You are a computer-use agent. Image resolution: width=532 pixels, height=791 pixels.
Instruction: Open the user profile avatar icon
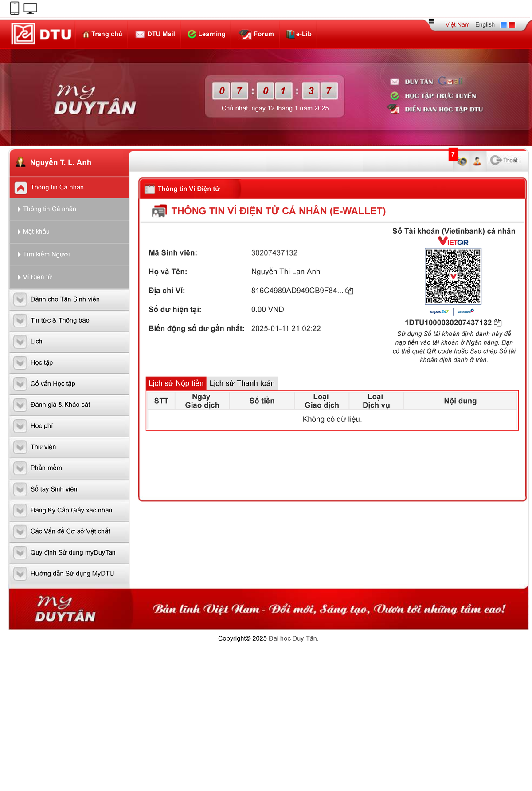coord(477,161)
